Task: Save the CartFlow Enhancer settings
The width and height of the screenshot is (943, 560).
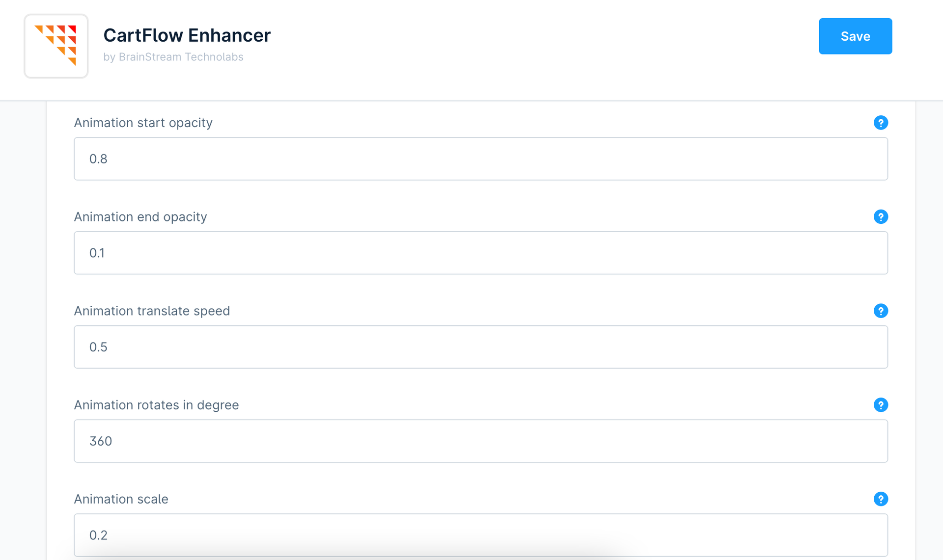Action: click(x=855, y=36)
